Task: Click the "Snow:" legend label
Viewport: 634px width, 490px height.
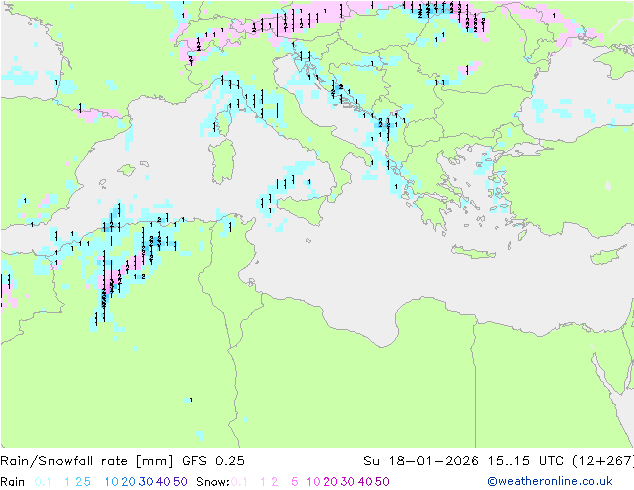Action: coord(213,482)
